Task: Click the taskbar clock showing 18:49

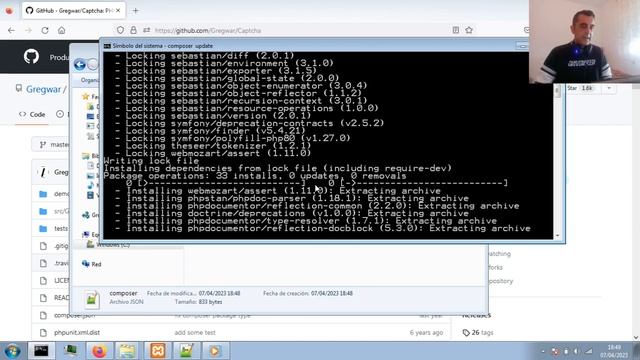Action: tap(614, 351)
